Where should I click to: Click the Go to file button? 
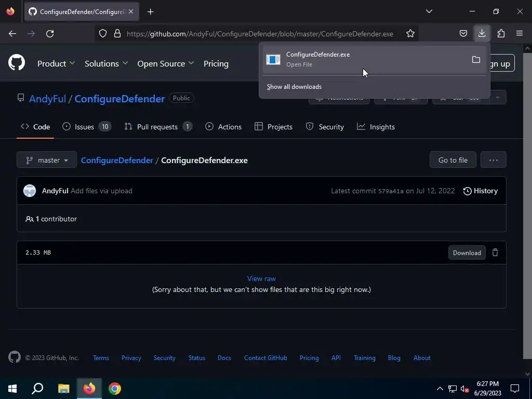pos(453,160)
